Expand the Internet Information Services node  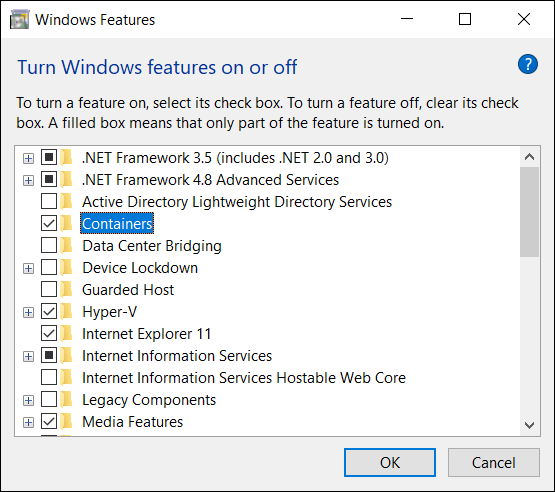[x=28, y=356]
